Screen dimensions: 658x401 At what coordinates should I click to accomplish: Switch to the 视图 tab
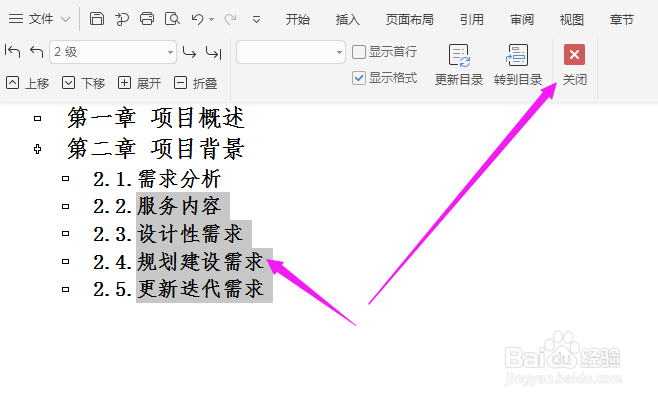tap(572, 19)
